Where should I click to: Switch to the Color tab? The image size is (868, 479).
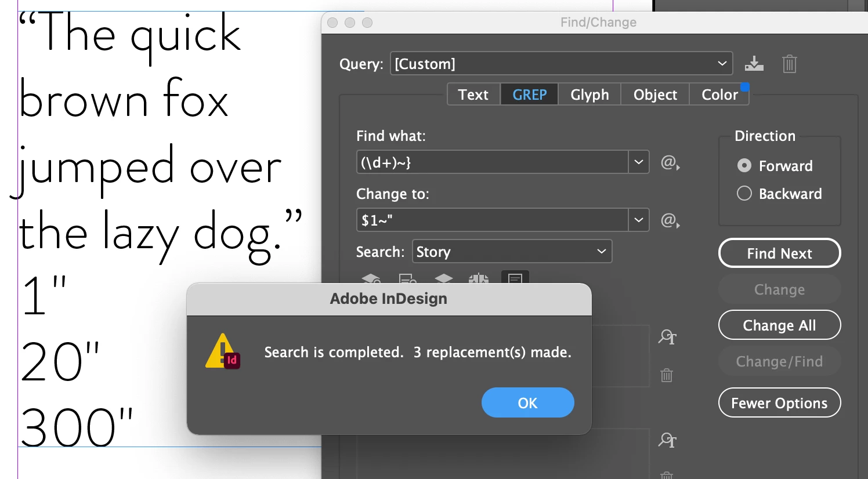click(x=719, y=95)
